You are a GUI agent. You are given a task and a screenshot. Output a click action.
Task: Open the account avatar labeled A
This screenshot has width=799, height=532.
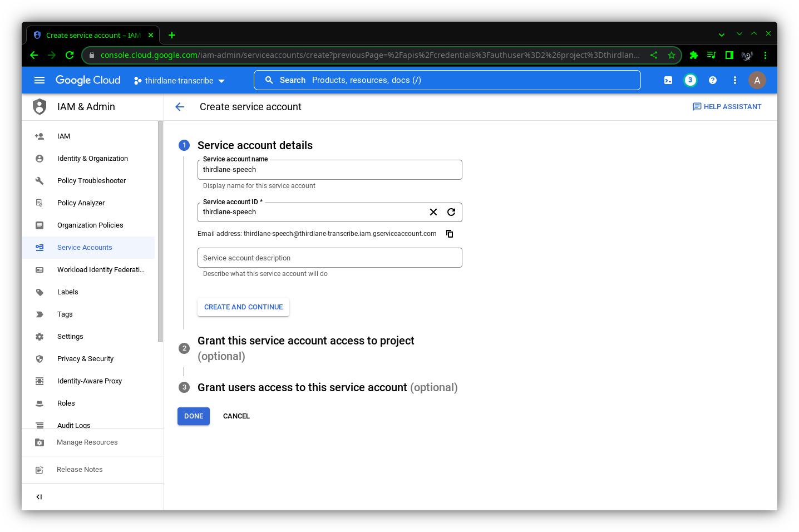coord(757,80)
